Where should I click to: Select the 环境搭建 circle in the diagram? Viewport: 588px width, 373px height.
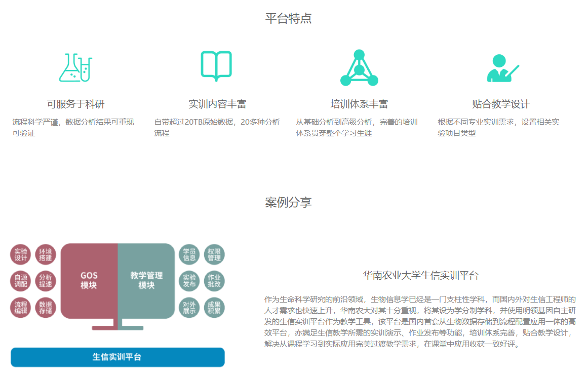(x=46, y=254)
